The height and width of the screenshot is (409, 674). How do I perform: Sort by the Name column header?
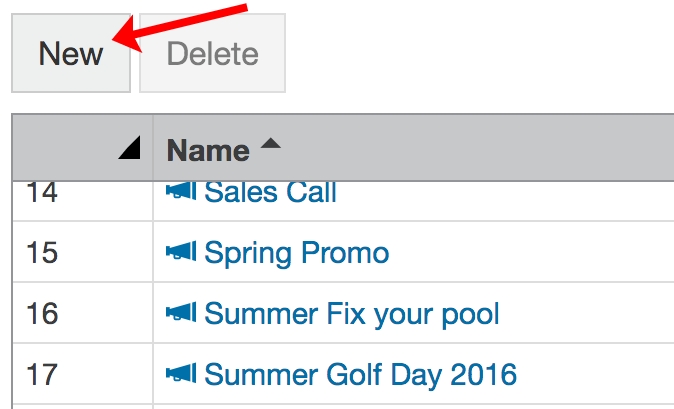click(x=208, y=150)
